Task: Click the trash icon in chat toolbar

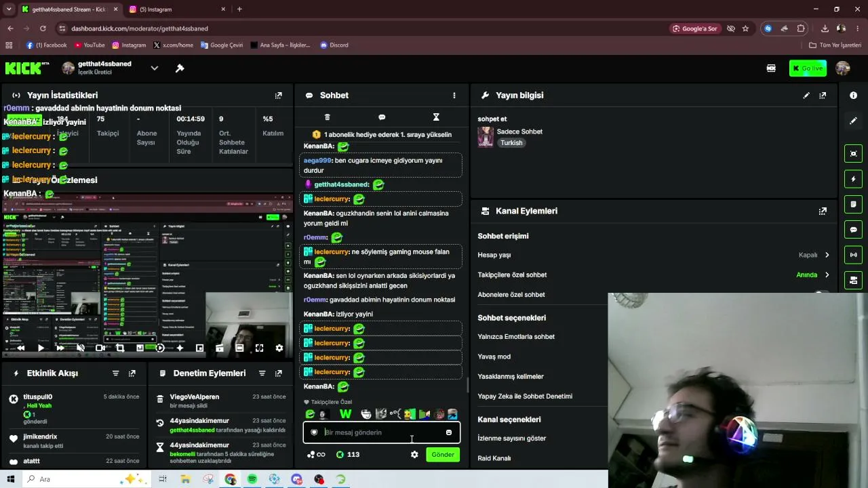Action: (x=328, y=117)
